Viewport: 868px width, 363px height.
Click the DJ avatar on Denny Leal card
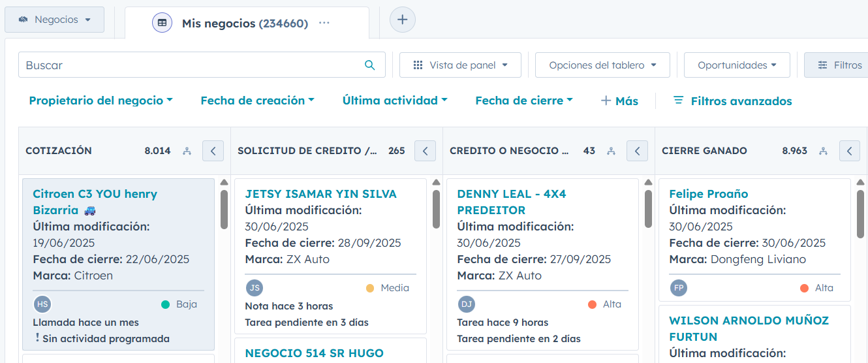(467, 304)
